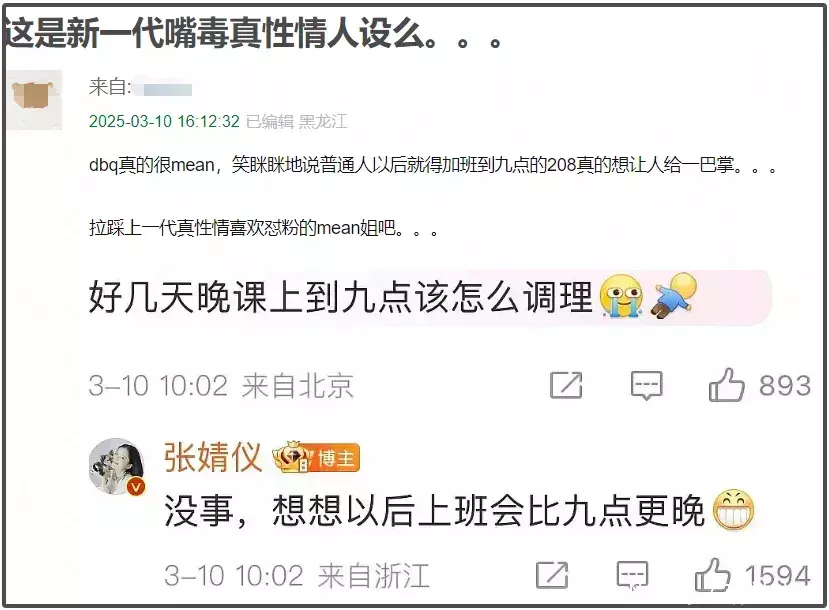Click the blurred name after 来自:
Image resolution: width=829 pixels, height=610 pixels.
pyautogui.click(x=163, y=88)
